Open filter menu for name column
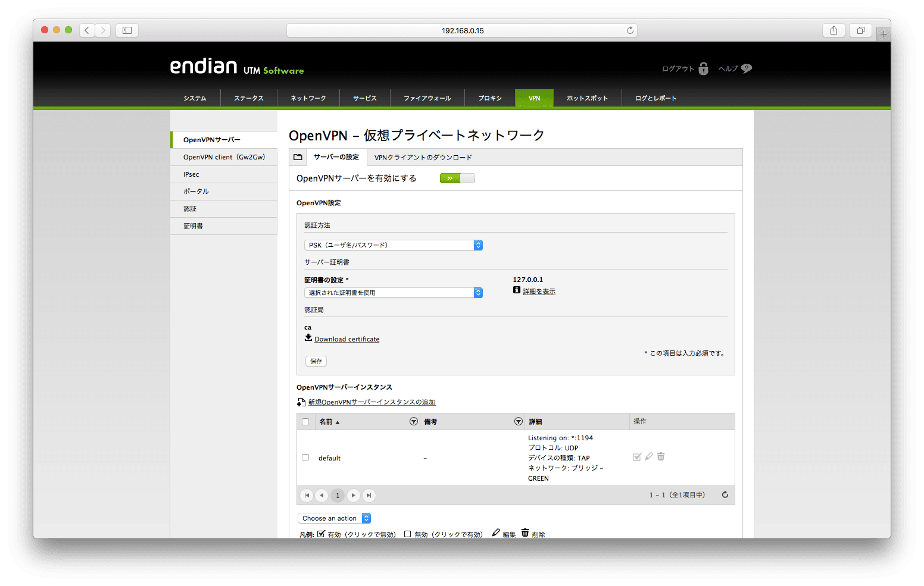924x586 pixels. [414, 421]
